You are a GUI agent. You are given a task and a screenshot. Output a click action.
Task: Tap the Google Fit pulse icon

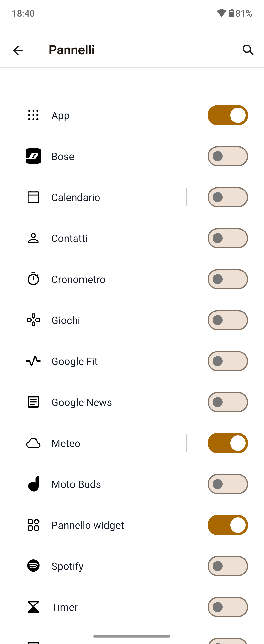[33, 361]
